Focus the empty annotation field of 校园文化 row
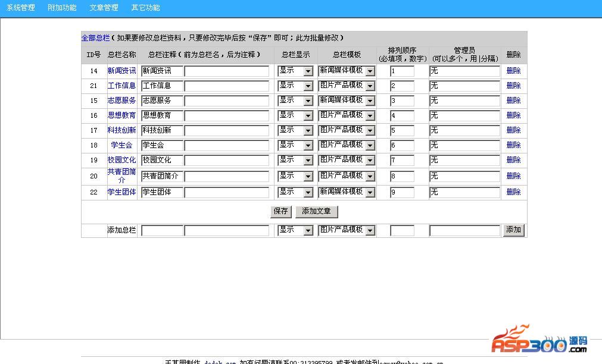 226,161
